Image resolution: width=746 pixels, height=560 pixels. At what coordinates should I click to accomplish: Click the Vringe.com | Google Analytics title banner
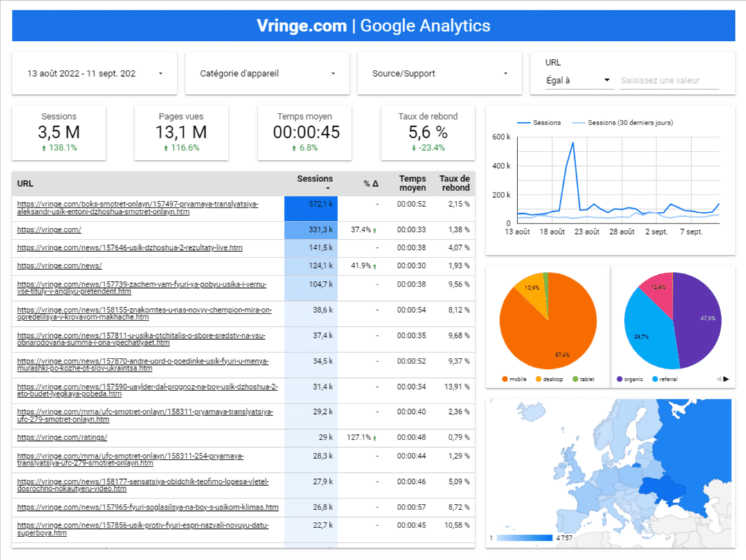click(373, 26)
